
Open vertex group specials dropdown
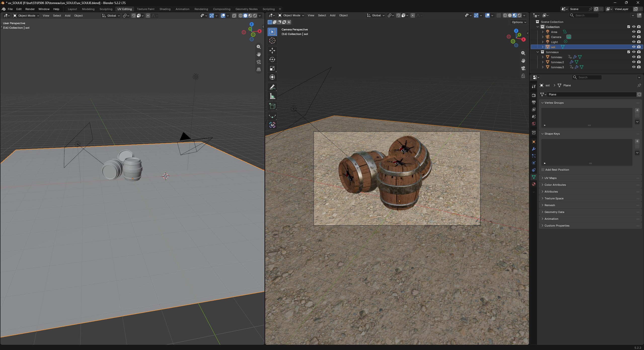coord(637,122)
